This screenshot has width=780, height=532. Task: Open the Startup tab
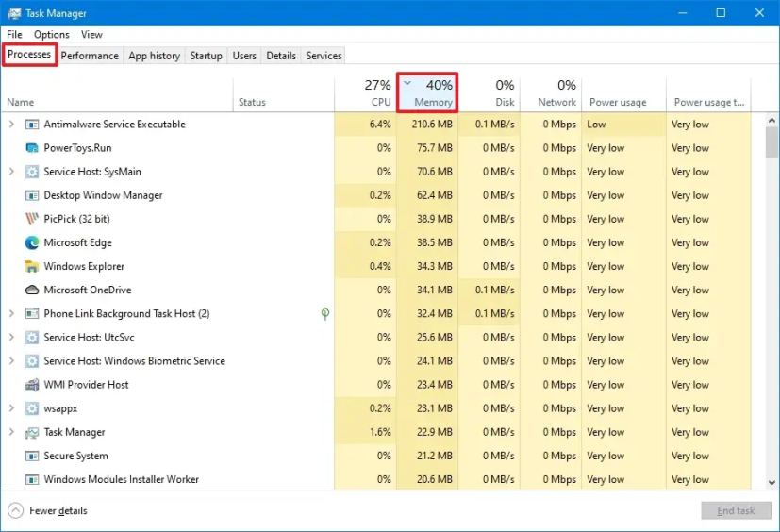(206, 56)
